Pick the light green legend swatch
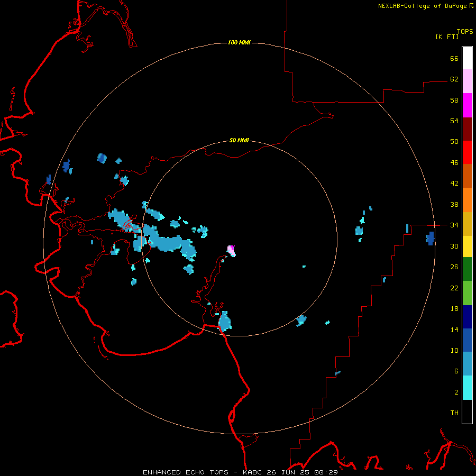476x476 pixels. click(x=467, y=293)
